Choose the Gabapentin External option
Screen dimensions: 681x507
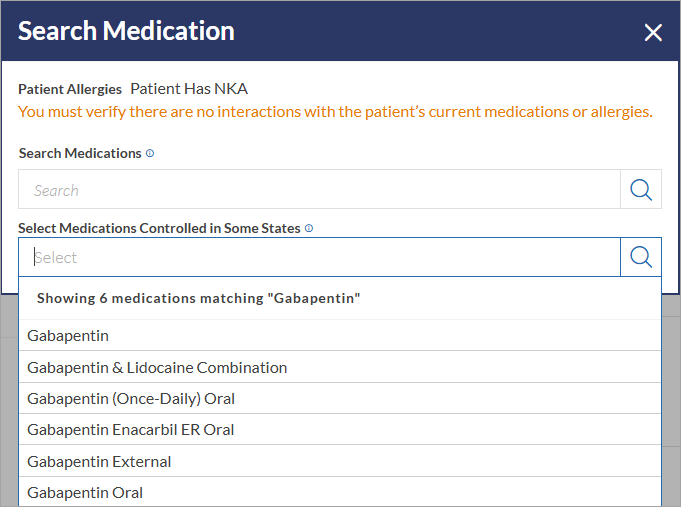coord(340,461)
